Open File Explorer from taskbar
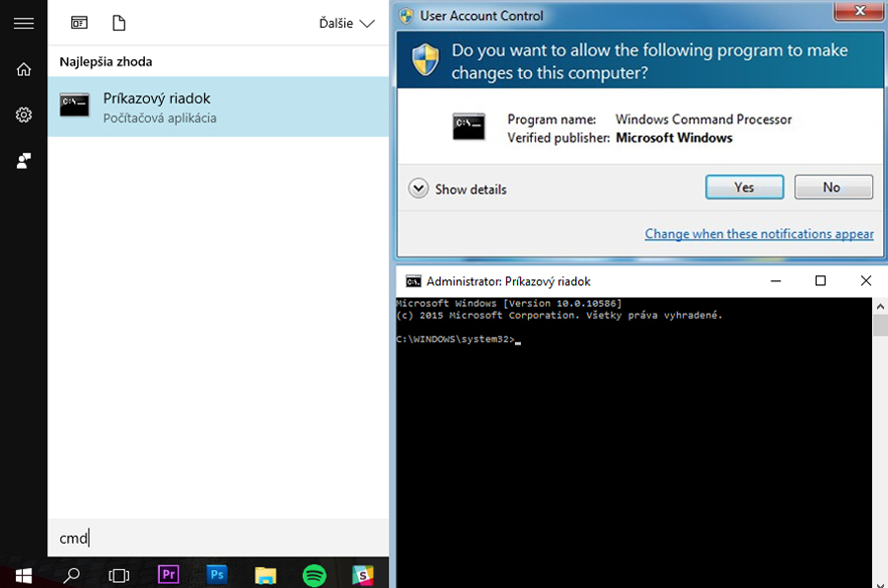 [265, 575]
